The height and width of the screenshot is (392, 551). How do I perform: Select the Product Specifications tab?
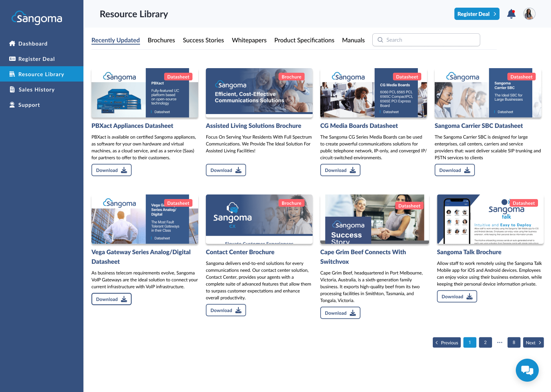(x=304, y=40)
